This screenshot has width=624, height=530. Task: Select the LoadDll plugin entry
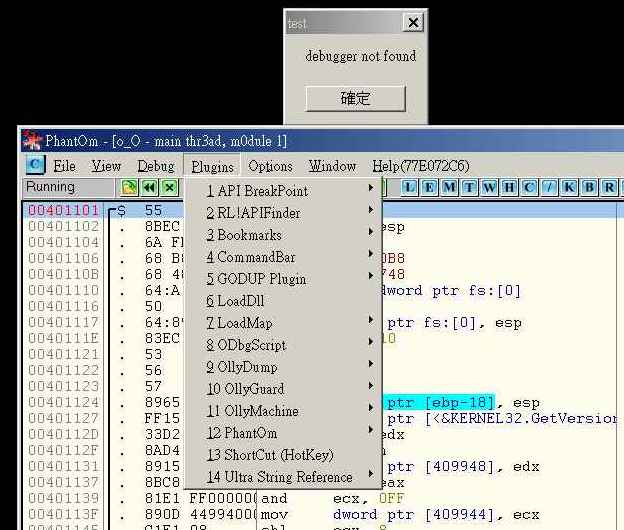[283, 301]
